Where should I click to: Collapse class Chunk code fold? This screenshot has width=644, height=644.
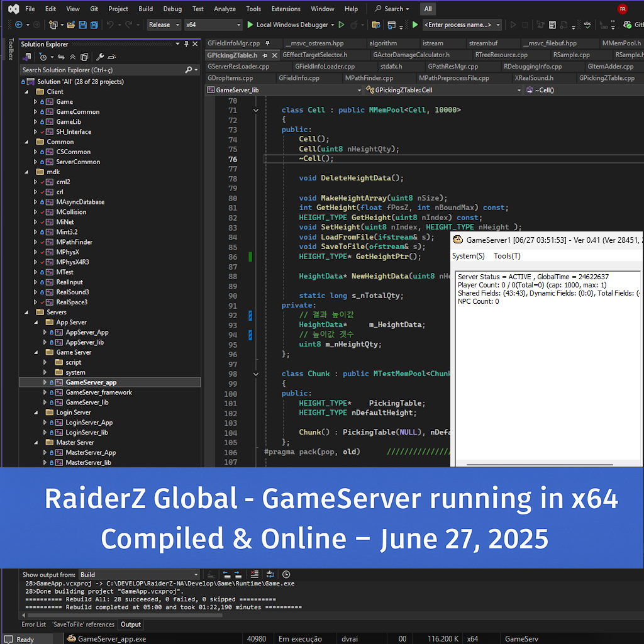point(256,374)
